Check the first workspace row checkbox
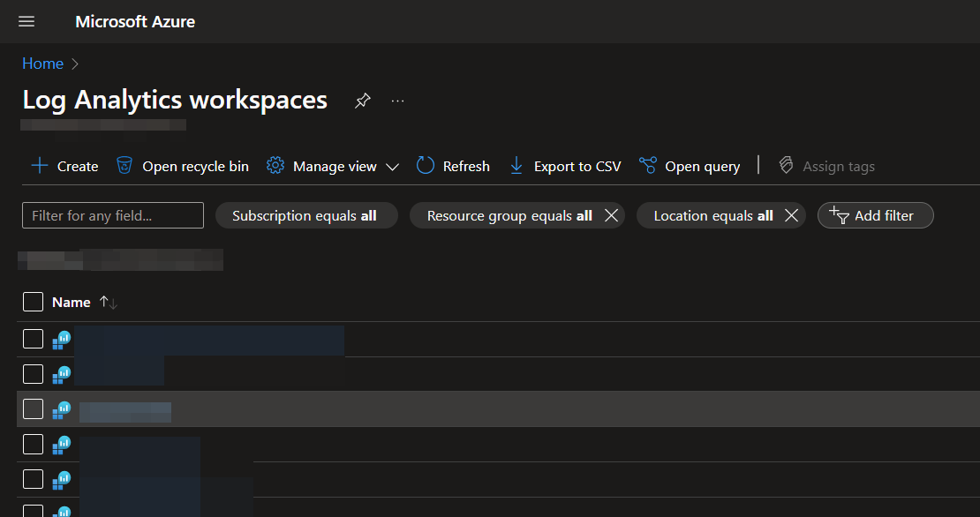Image resolution: width=980 pixels, height=517 pixels. 34,339
